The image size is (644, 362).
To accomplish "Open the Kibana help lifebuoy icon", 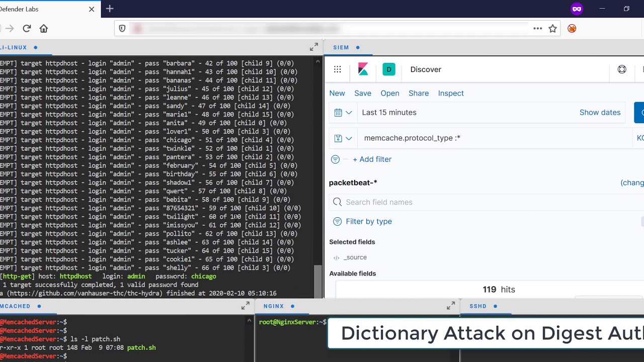I will [622, 69].
